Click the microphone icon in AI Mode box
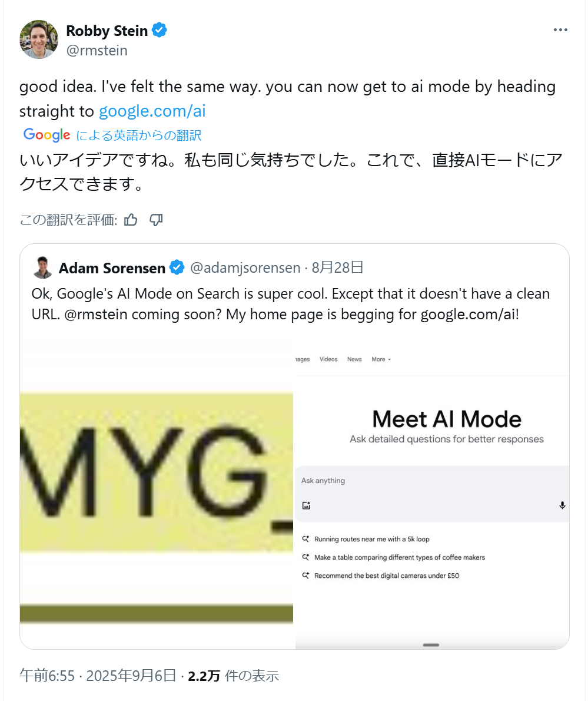The height and width of the screenshot is (701, 588). (x=562, y=505)
